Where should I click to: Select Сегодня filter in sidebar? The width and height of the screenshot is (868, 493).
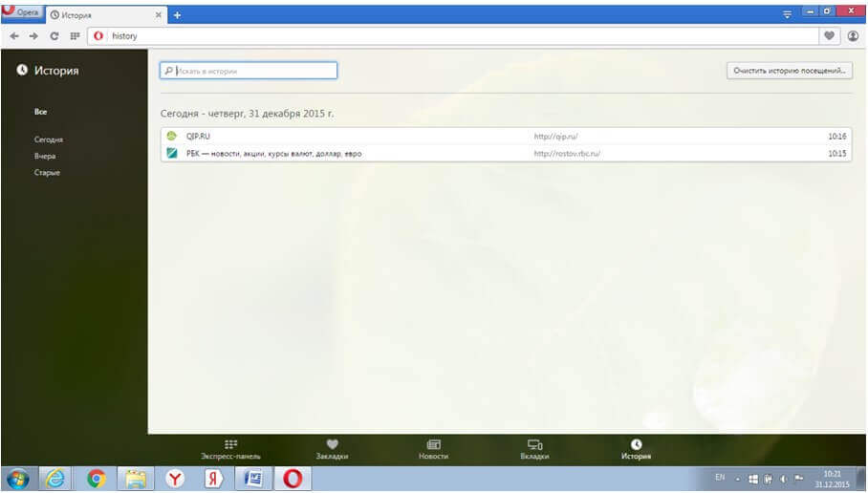pyautogui.click(x=49, y=139)
